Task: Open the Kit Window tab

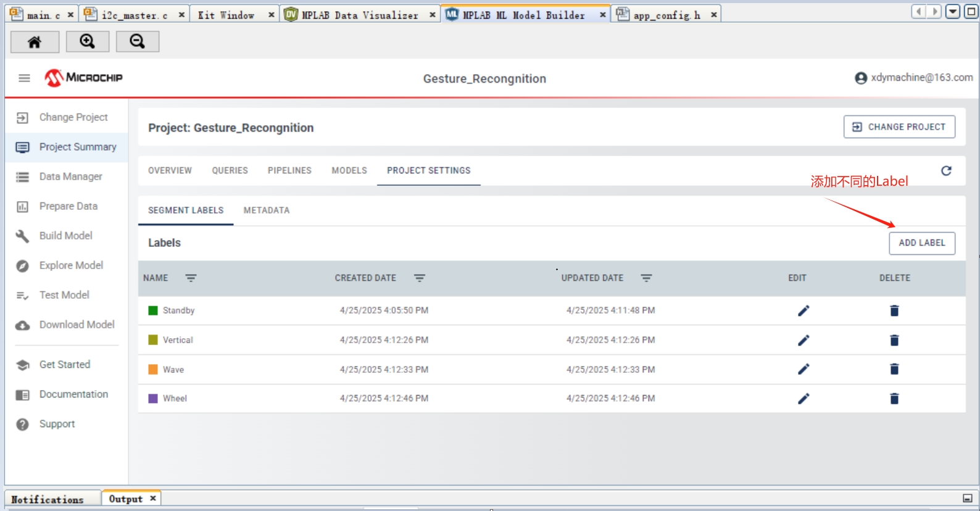Action: (226, 15)
